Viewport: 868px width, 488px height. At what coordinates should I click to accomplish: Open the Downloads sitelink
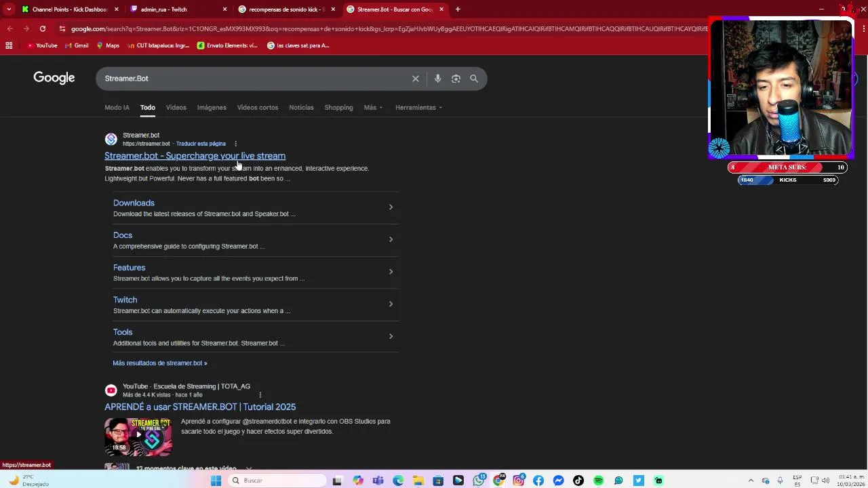point(134,203)
